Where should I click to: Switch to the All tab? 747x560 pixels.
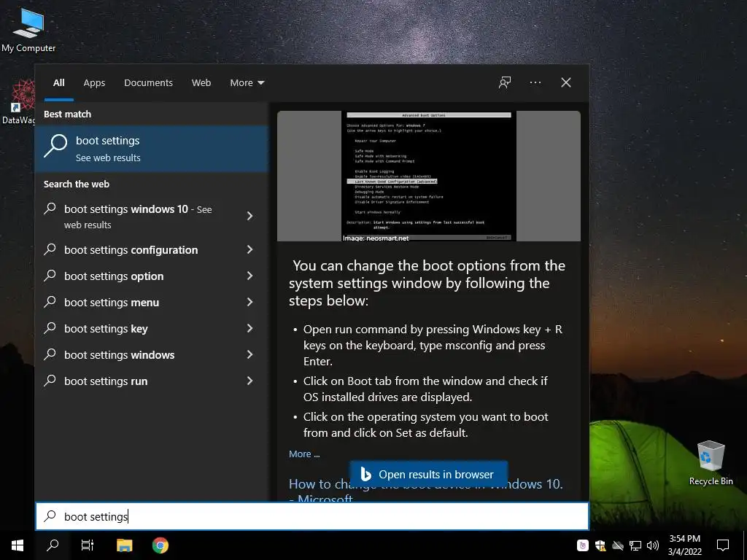coord(58,83)
